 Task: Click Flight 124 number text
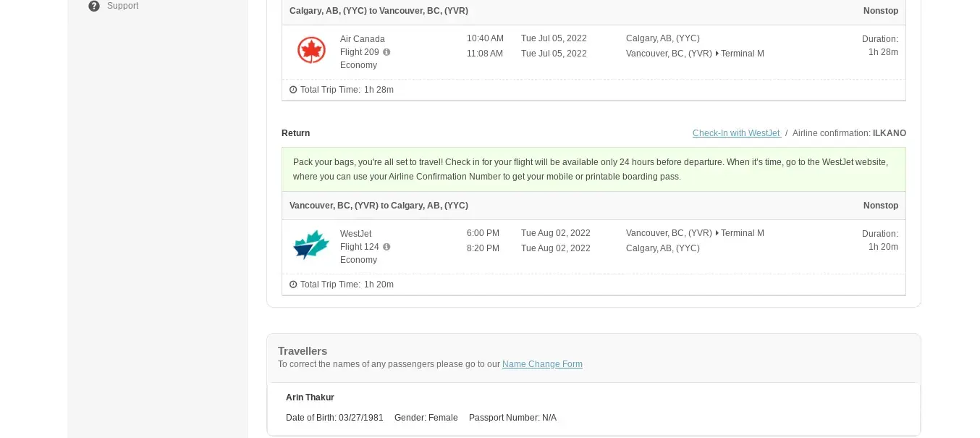pos(360,247)
